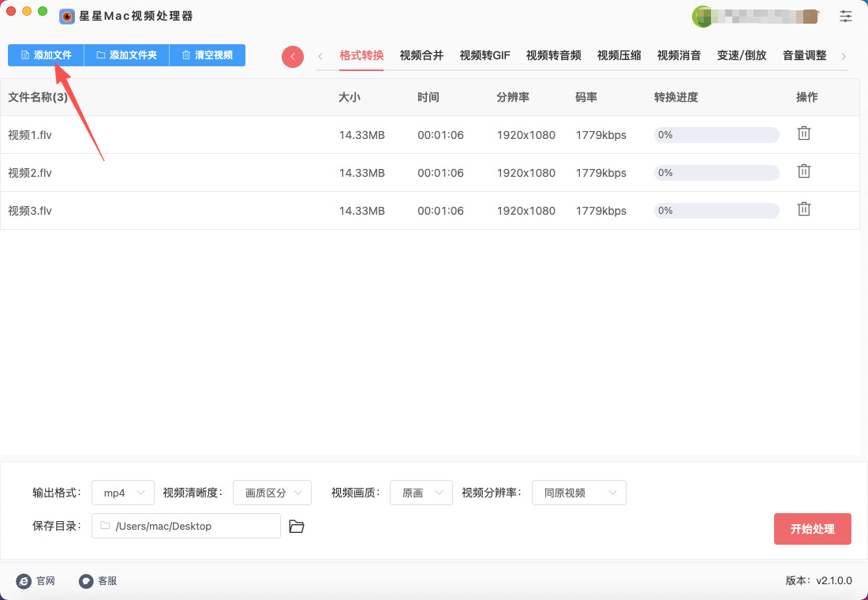Image resolution: width=868 pixels, height=600 pixels.
Task: Open the 视频清晰度 dropdown
Action: pyautogui.click(x=272, y=493)
